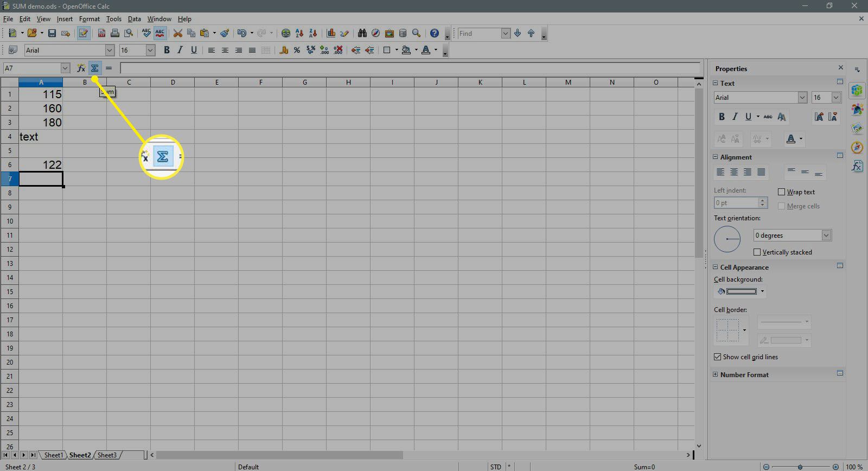Viewport: 868px width, 471px height.
Task: Run the Spelling check tool
Action: [146, 33]
